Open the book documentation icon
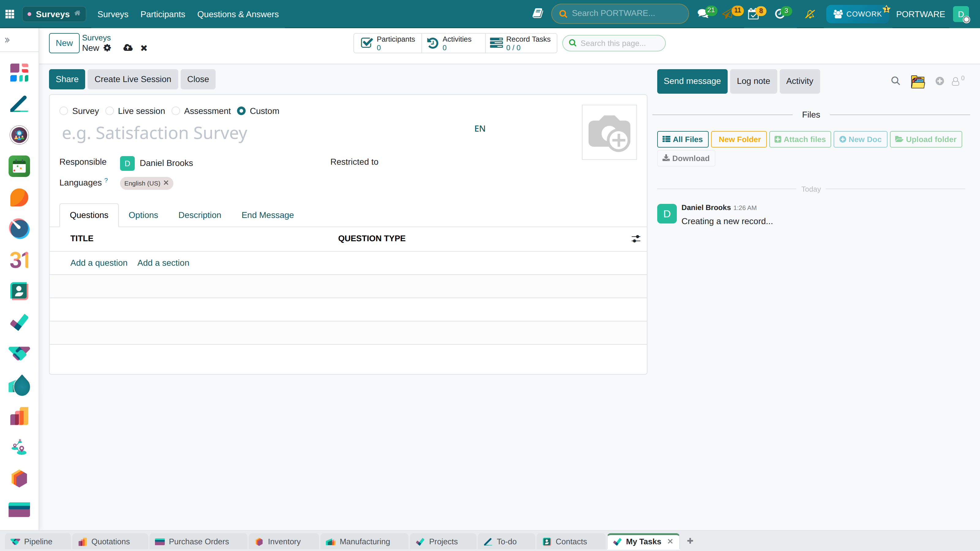 tap(537, 13)
